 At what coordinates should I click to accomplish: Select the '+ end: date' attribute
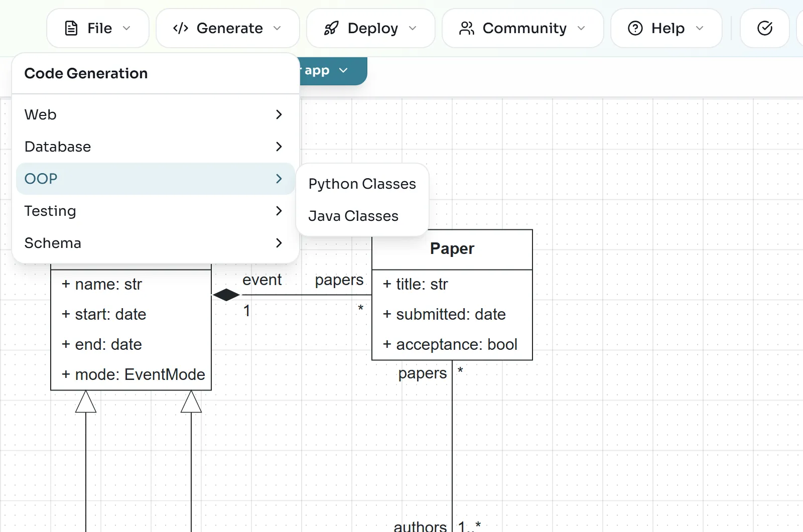pos(102,345)
